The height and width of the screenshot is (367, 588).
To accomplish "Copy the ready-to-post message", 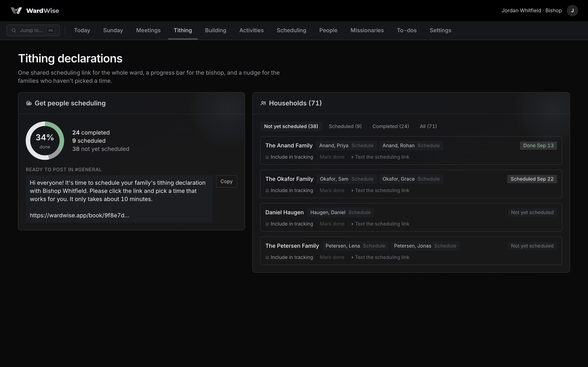I will tap(226, 181).
